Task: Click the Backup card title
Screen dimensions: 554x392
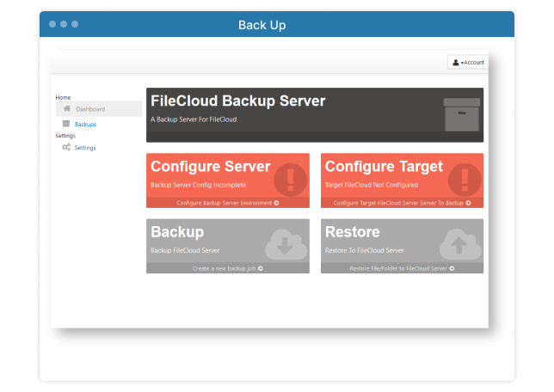Action: [x=177, y=232]
